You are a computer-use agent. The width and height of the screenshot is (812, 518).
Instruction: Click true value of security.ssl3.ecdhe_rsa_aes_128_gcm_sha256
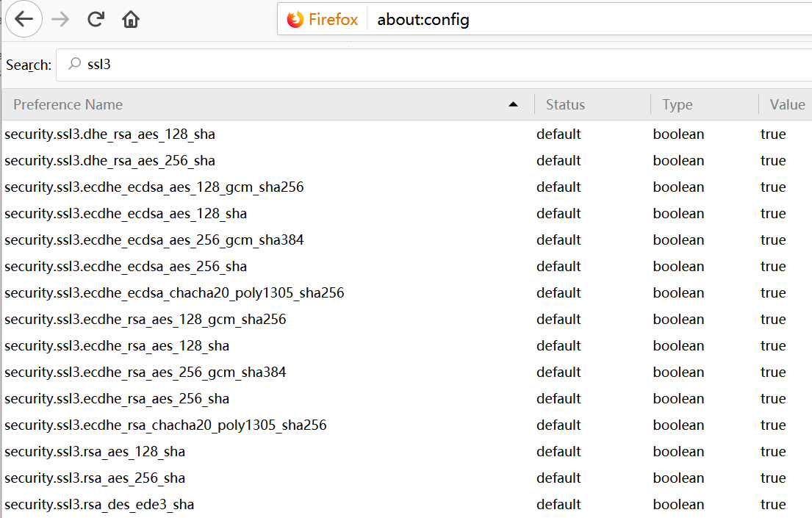(x=773, y=320)
